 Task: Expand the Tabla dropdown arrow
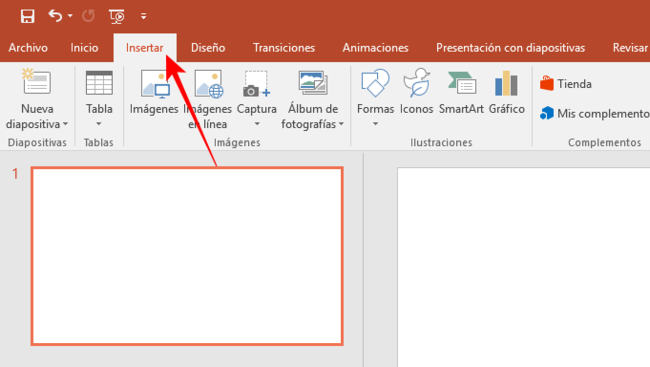pos(99,124)
